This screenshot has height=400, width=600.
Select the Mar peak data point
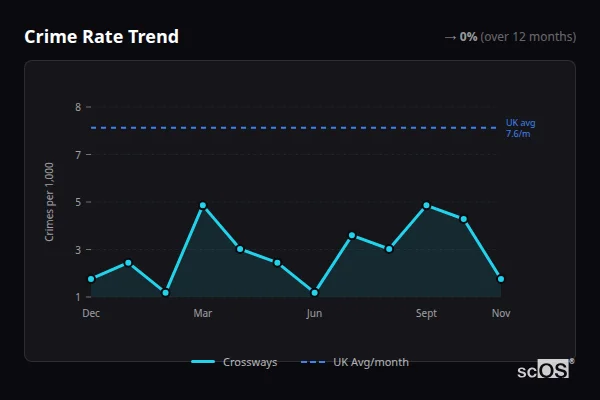203,206
